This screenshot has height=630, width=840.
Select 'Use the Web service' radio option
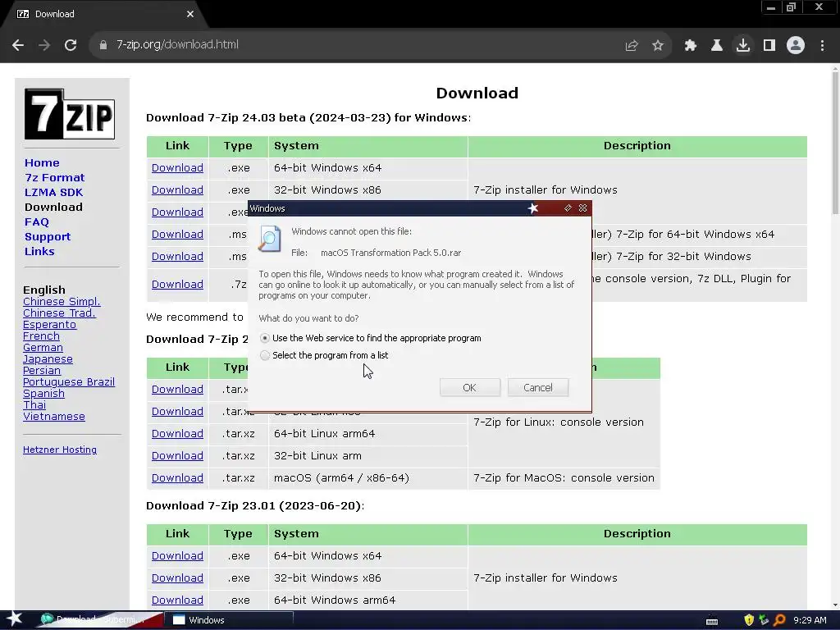click(x=265, y=338)
